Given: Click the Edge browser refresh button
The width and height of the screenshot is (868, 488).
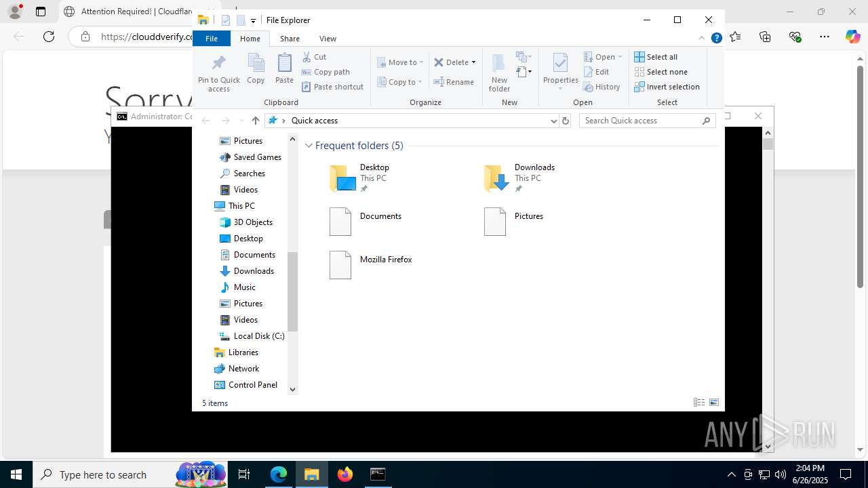Looking at the screenshot, I should [x=49, y=37].
